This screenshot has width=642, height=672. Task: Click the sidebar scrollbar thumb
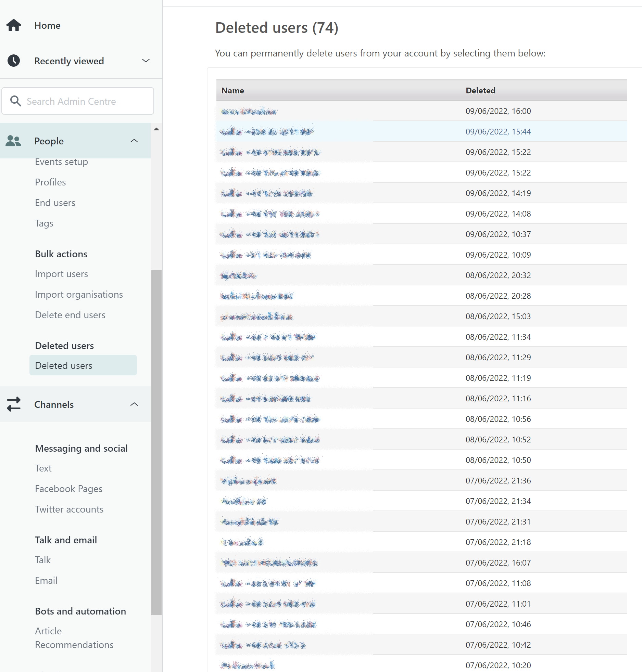point(156,441)
